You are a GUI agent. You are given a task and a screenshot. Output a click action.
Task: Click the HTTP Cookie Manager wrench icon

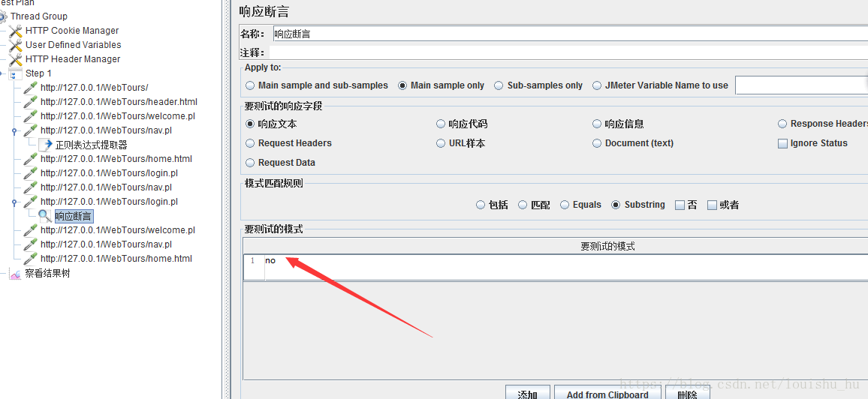(16, 31)
